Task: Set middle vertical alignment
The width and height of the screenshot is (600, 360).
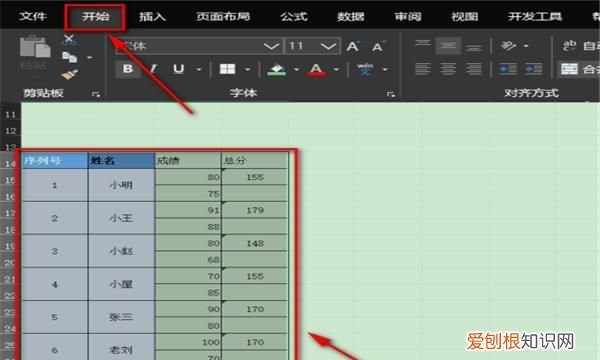Action: 448,46
